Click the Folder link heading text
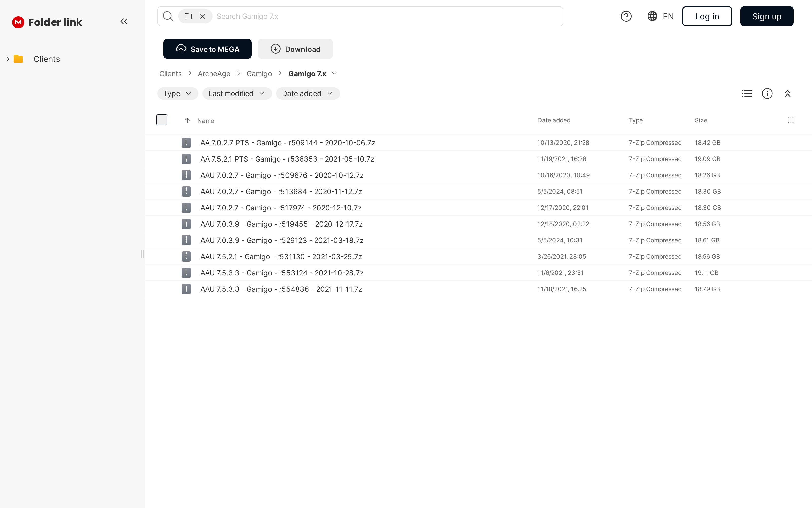Viewport: 812px width, 508px height. click(x=55, y=22)
